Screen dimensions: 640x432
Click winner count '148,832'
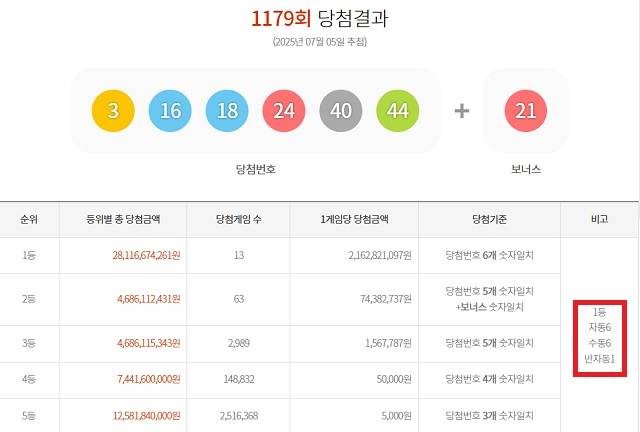(239, 379)
